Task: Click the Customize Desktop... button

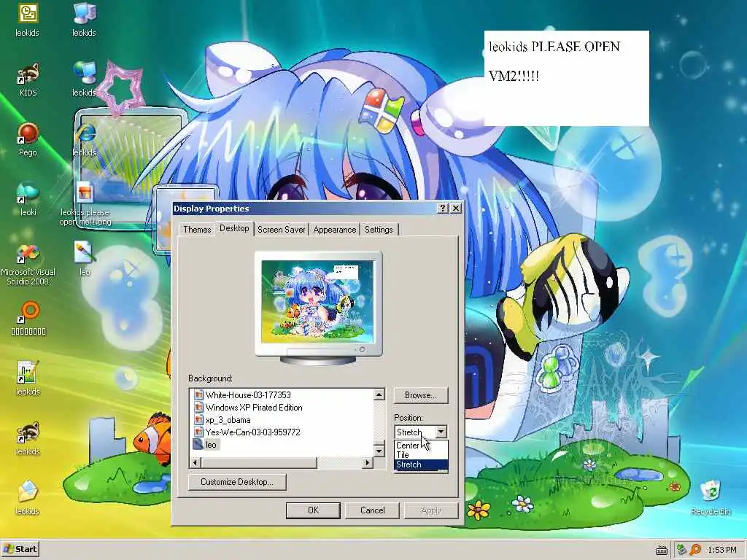Action: (237, 482)
